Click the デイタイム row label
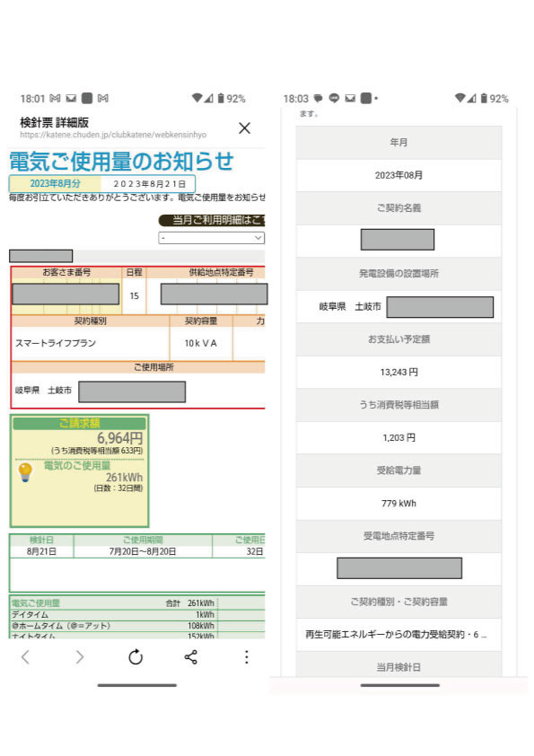 tap(30, 615)
